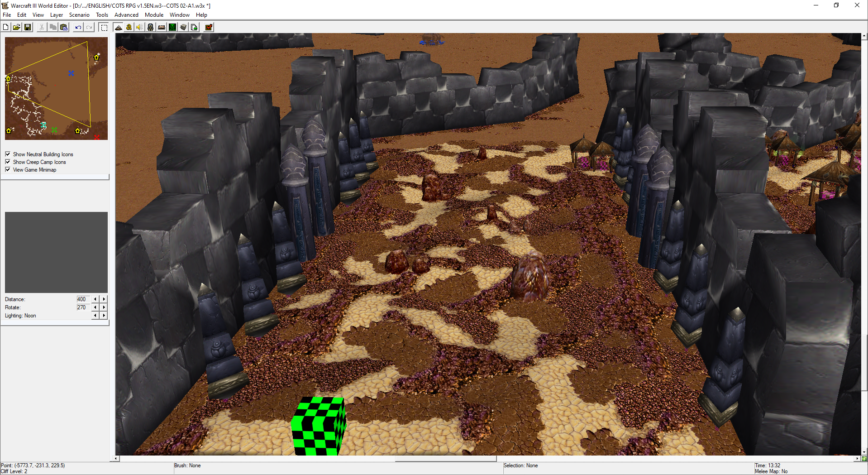868x475 pixels.
Task: Open the Layer menu
Action: (57, 15)
